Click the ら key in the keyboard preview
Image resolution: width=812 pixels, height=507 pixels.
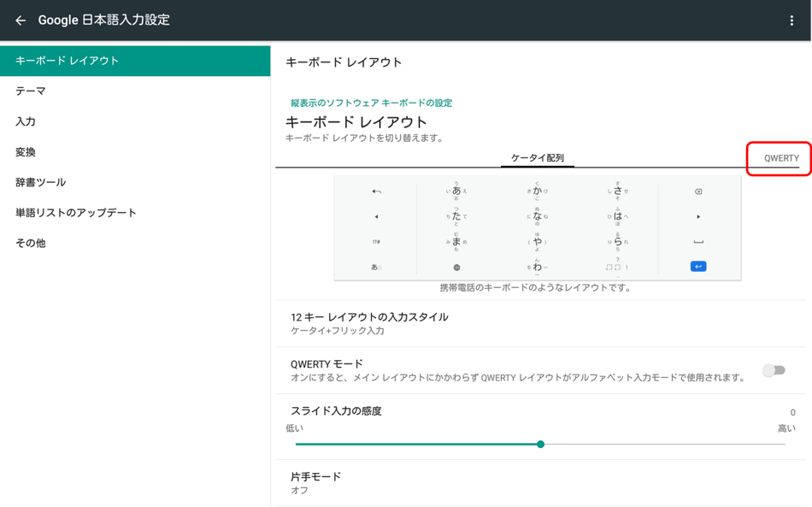point(617,241)
